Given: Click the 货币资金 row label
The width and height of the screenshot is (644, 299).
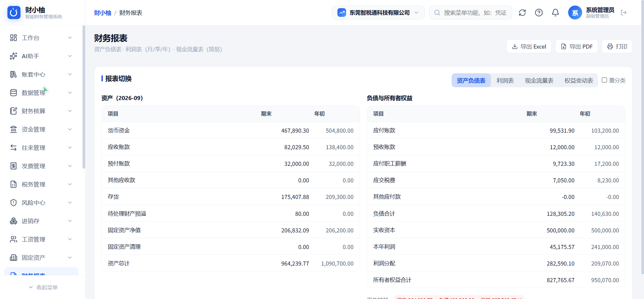Looking at the screenshot, I should click(119, 131).
